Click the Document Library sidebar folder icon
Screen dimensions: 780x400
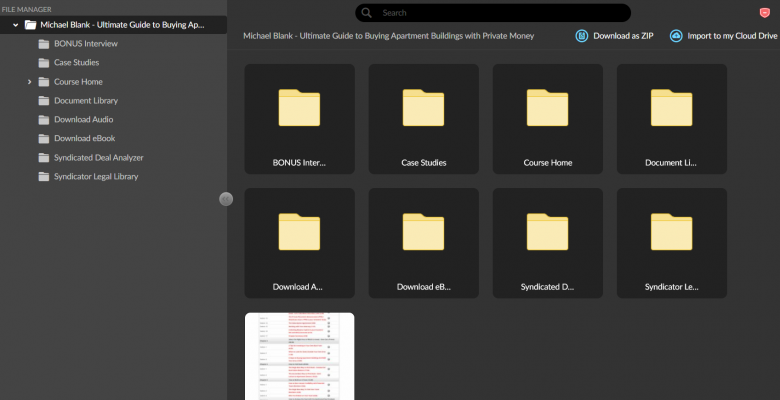click(44, 100)
